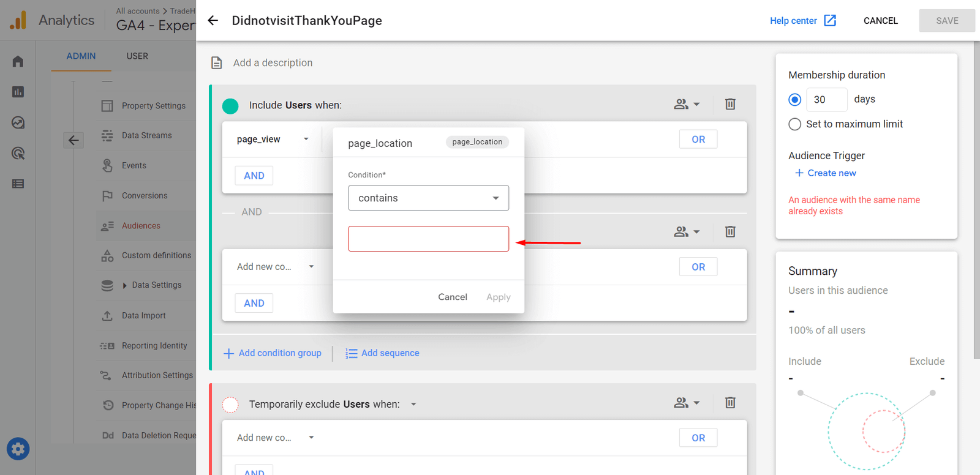Click the Conversions flag icon
This screenshot has height=475, width=980.
click(107, 196)
